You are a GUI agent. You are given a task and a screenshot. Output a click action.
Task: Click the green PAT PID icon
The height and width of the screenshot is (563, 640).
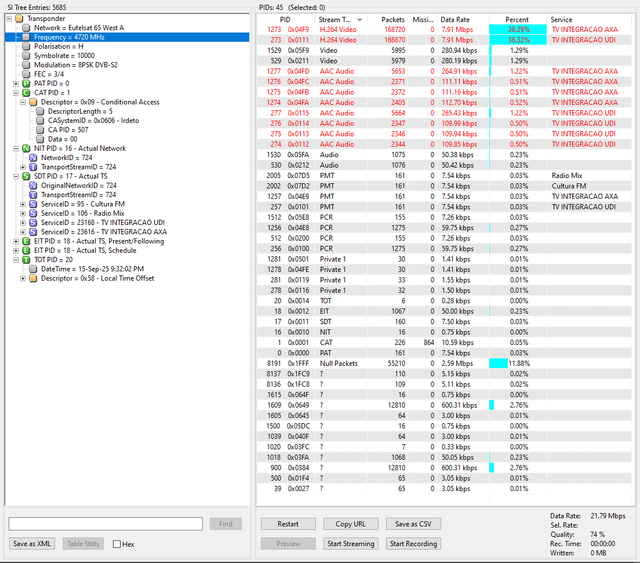click(26, 83)
